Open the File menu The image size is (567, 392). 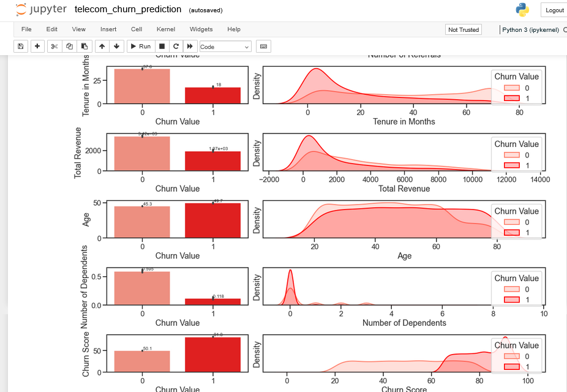point(26,29)
